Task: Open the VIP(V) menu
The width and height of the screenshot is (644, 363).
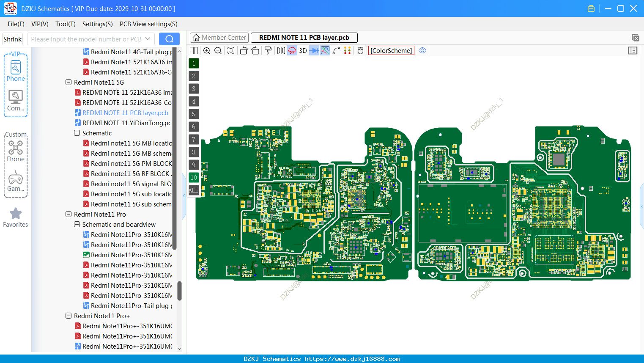Action: click(x=40, y=24)
